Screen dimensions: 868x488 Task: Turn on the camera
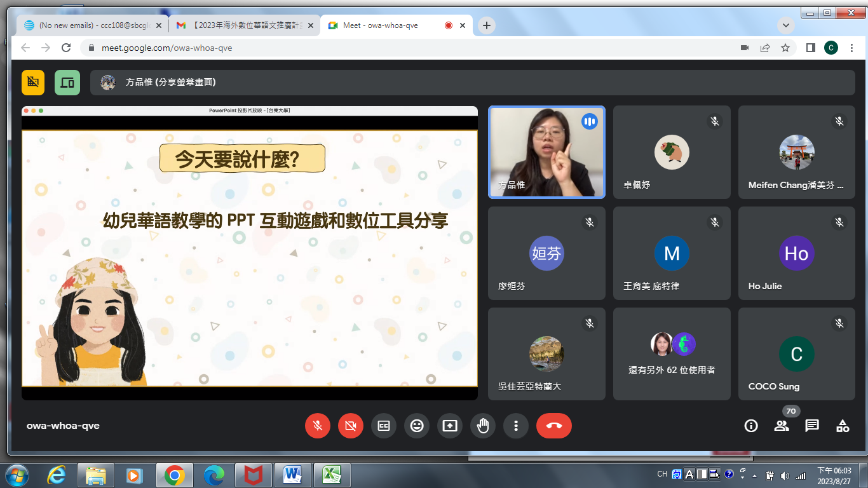pos(350,426)
